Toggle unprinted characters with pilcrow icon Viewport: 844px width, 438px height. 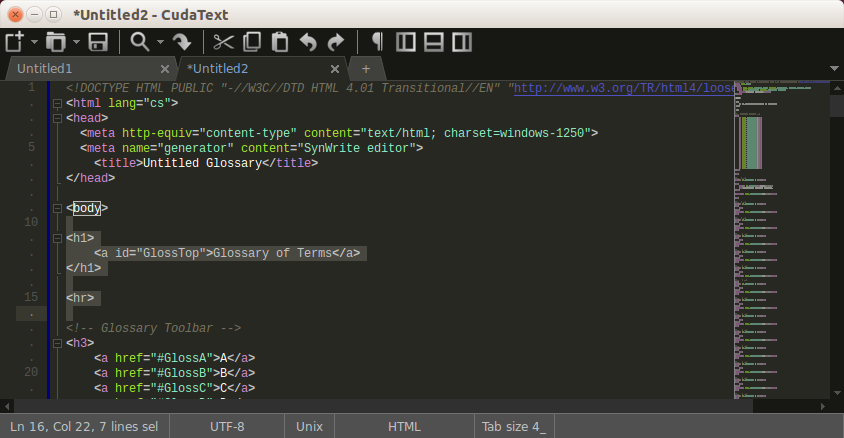pos(377,42)
